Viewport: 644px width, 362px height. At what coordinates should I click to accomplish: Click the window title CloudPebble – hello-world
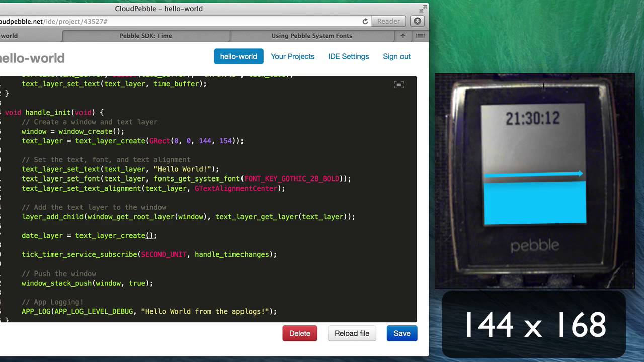(x=159, y=9)
